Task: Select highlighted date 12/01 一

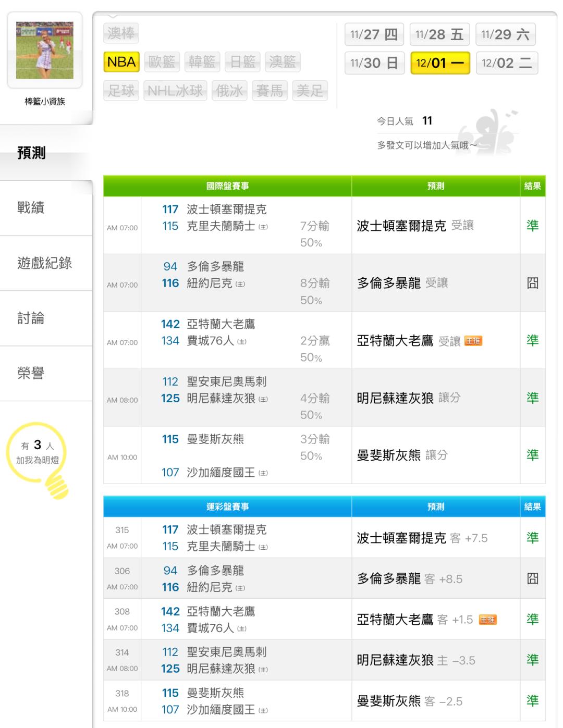Action: (x=440, y=63)
